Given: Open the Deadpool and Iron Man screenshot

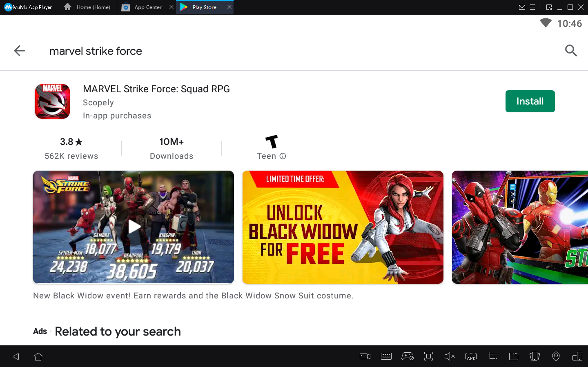Looking at the screenshot, I should 520,227.
